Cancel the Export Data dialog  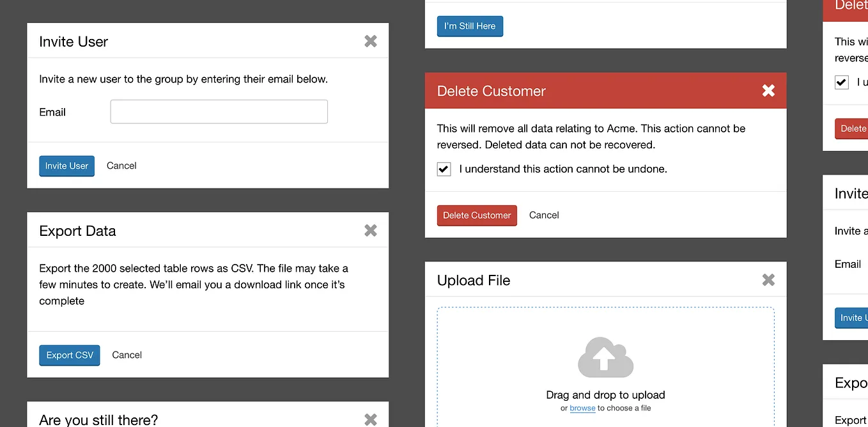[127, 355]
